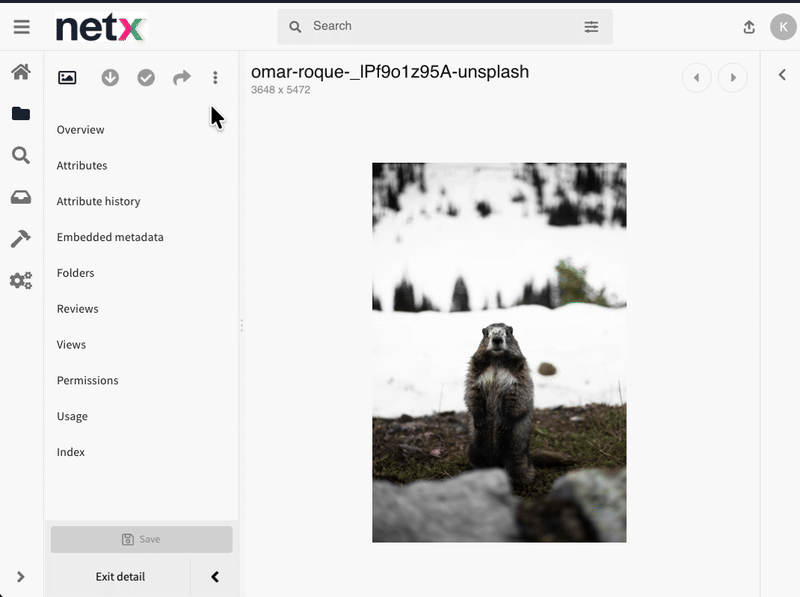Collapse the detail panel with left chevron
This screenshot has height=597, width=800.
click(214, 577)
